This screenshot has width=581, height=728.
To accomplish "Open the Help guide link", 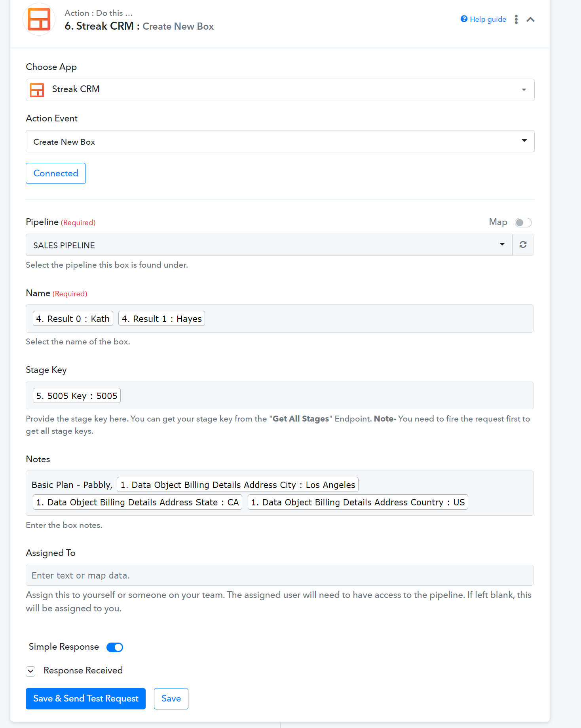I will 488,19.
